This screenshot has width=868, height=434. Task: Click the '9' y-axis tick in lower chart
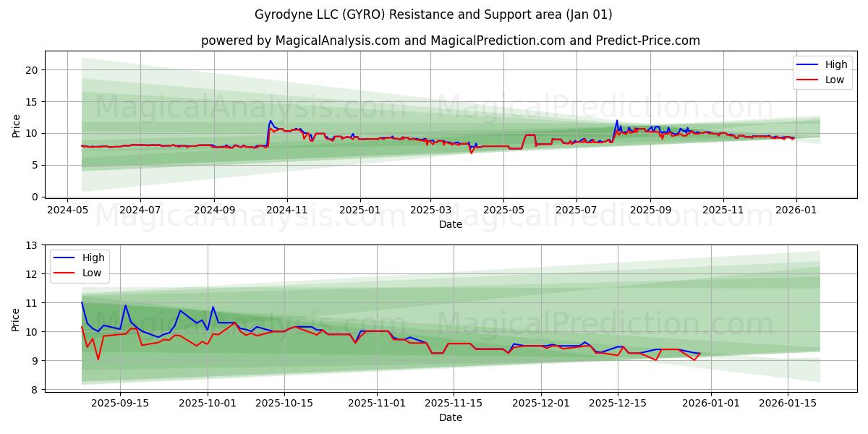pos(34,360)
